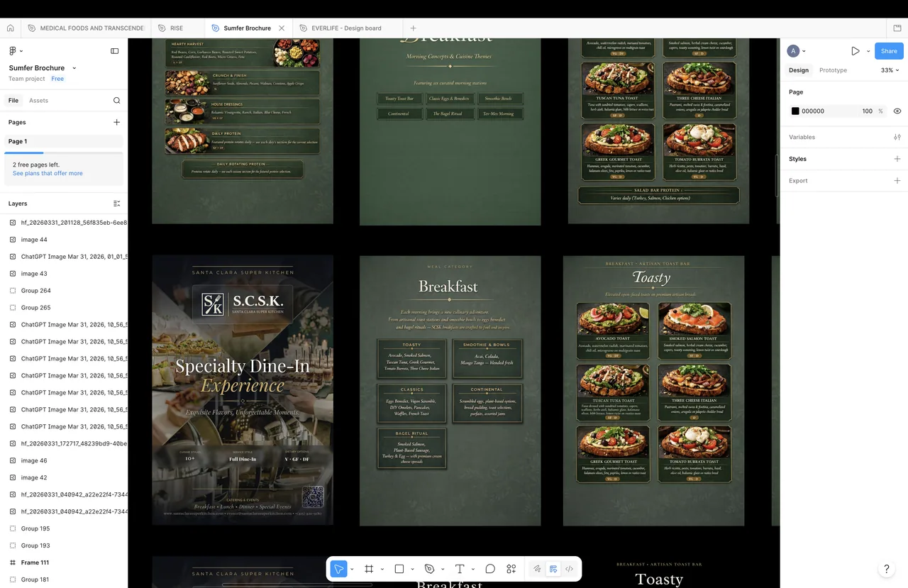908x588 pixels.
Task: Switch to Design mode in the bottom toolbar
Action: 553,569
